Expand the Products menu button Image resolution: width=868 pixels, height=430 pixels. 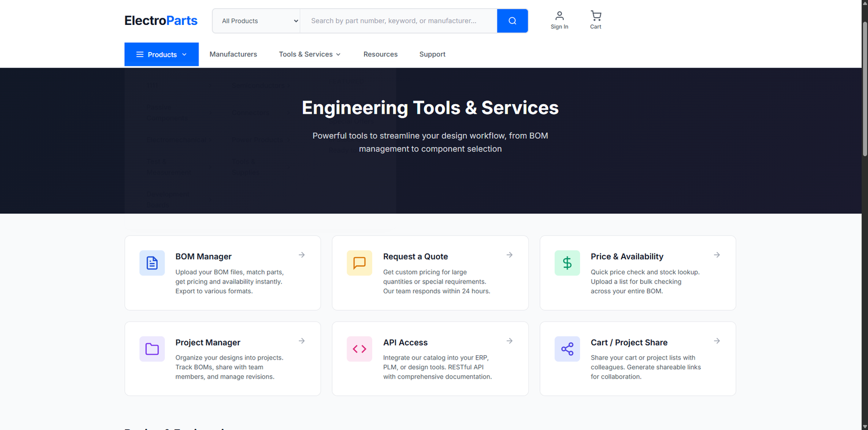tap(161, 55)
